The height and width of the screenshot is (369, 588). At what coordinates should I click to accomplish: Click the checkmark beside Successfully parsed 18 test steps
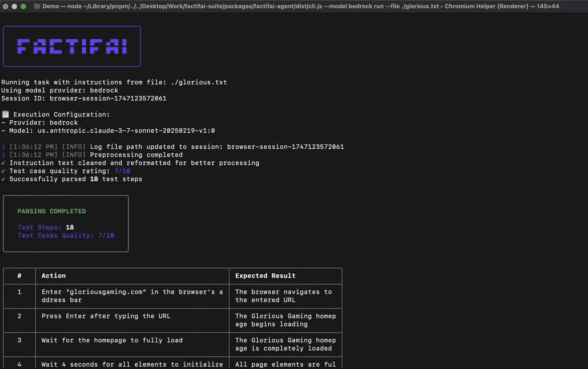coord(3,179)
